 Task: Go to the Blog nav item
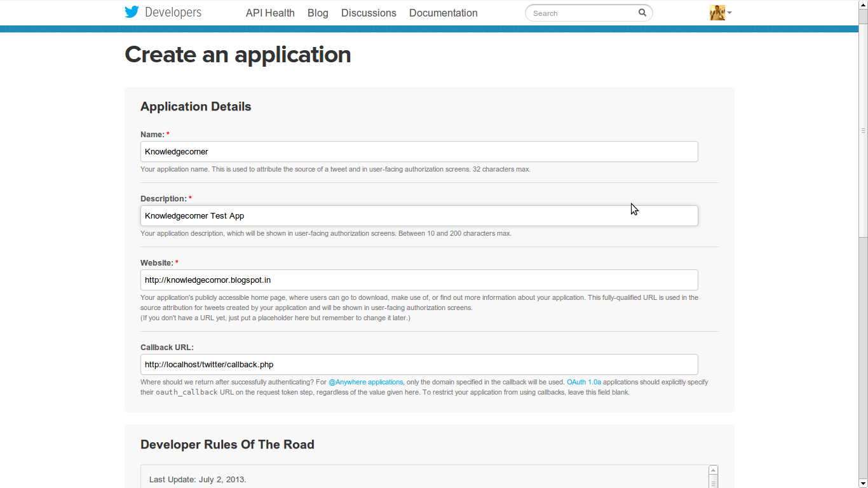click(x=318, y=13)
